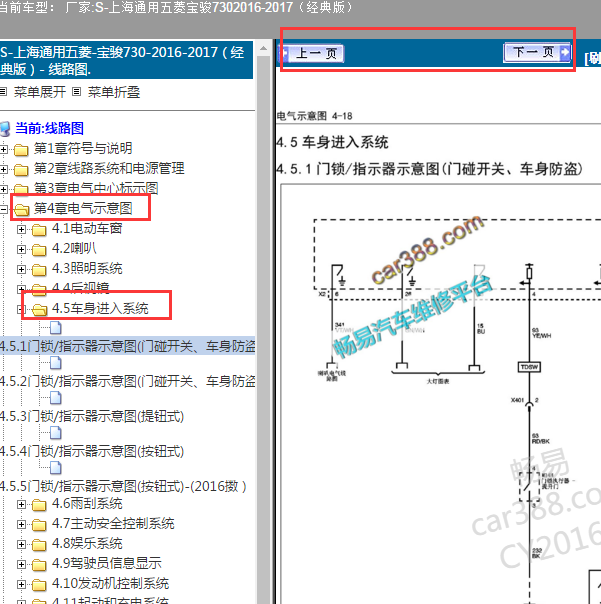Click the page icon above 4.5.1门锁/指示器示意图
This screenshot has width=601, height=604.
tap(56, 328)
